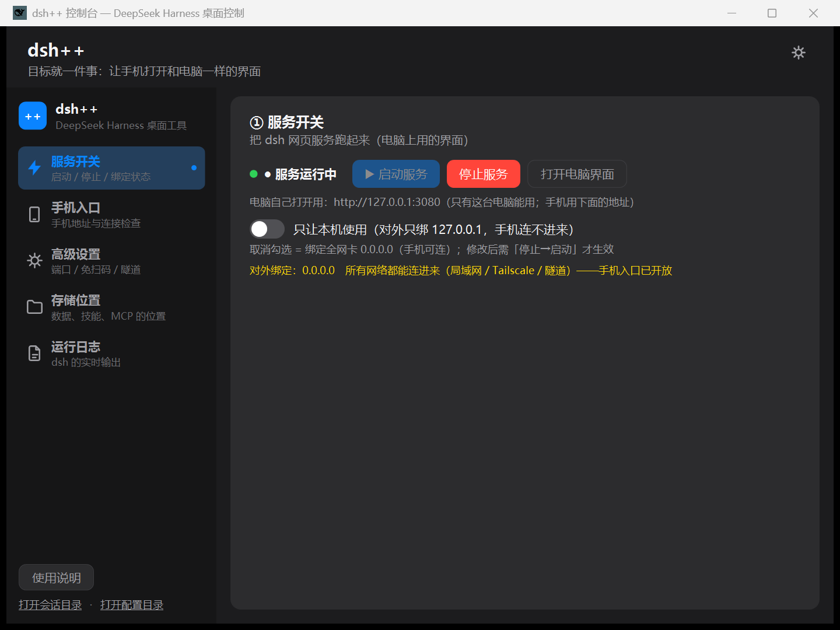840x630 pixels.
Task: Go to 存储位置 section
Action: (111, 307)
